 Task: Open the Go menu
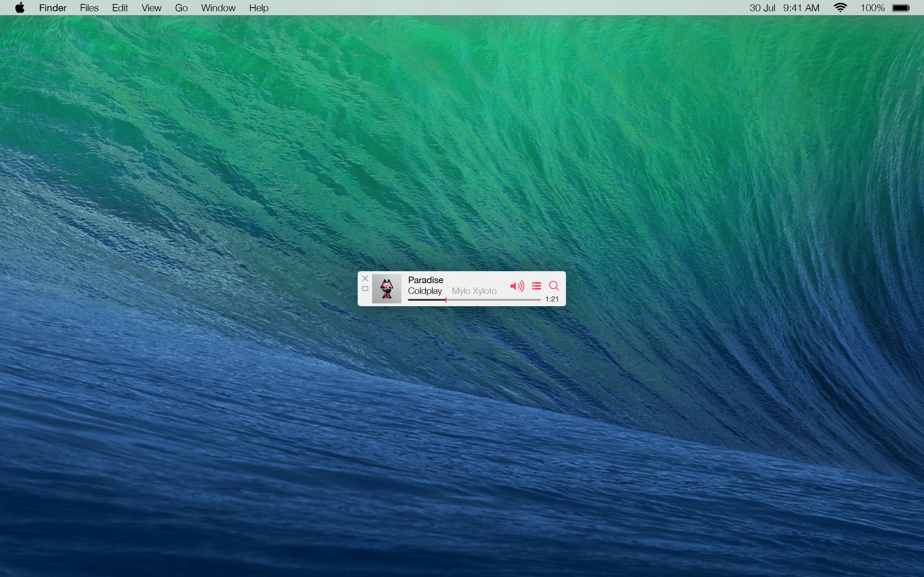(181, 7)
